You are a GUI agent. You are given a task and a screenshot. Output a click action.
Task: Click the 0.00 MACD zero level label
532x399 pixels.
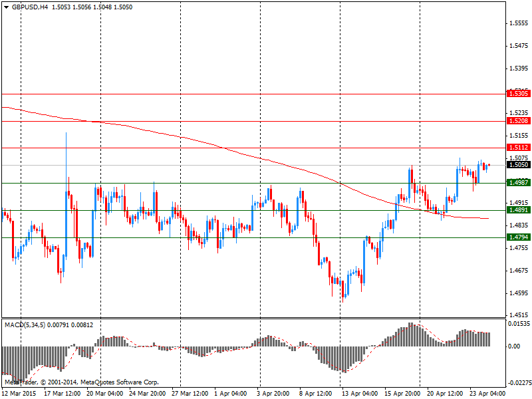tap(514, 346)
